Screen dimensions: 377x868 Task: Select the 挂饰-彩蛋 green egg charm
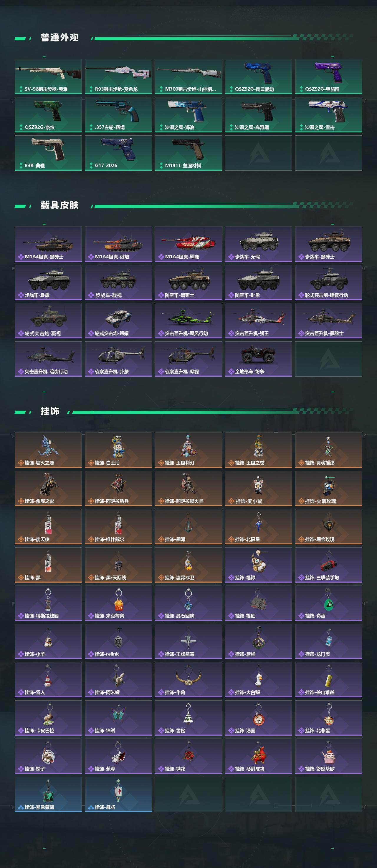[328, 603]
